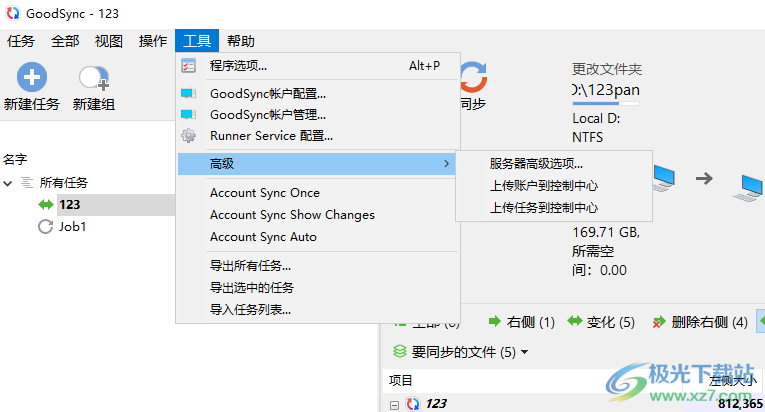
Task: Click the New Task plus icon
Action: tap(32, 77)
